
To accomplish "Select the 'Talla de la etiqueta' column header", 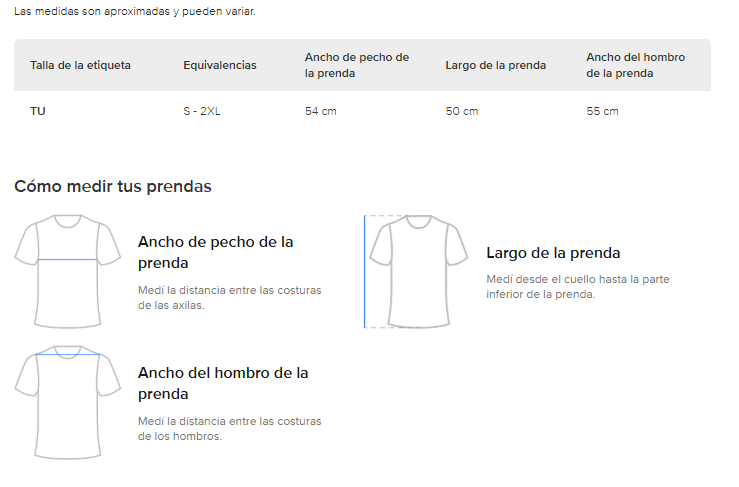I will pyautogui.click(x=80, y=65).
